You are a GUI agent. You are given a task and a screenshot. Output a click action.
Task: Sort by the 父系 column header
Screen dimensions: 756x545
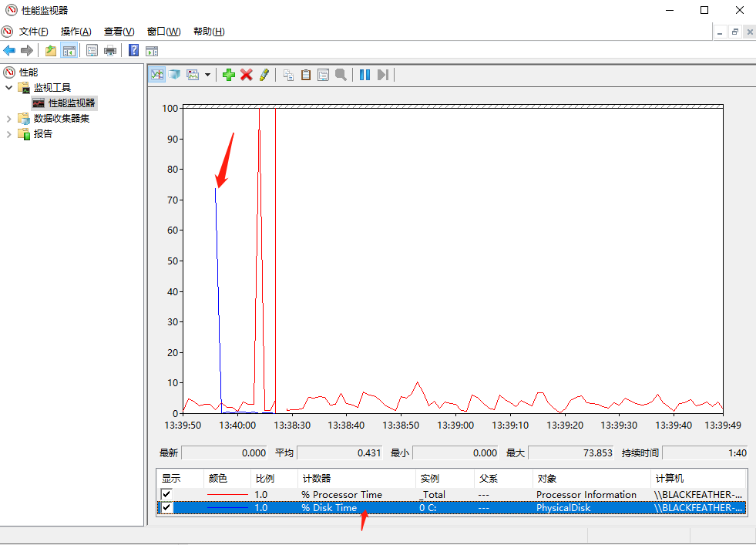pyautogui.click(x=503, y=479)
